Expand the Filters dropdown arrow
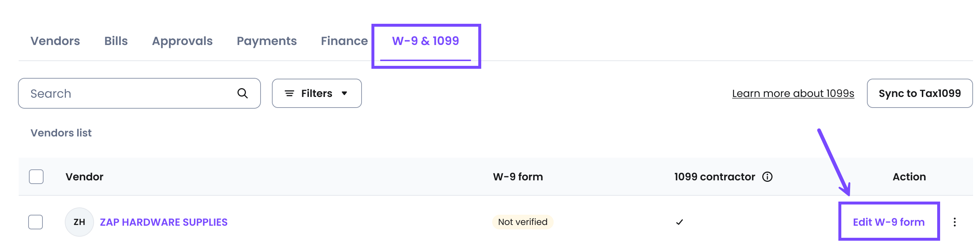This screenshot has height=244, width=980. tap(344, 94)
